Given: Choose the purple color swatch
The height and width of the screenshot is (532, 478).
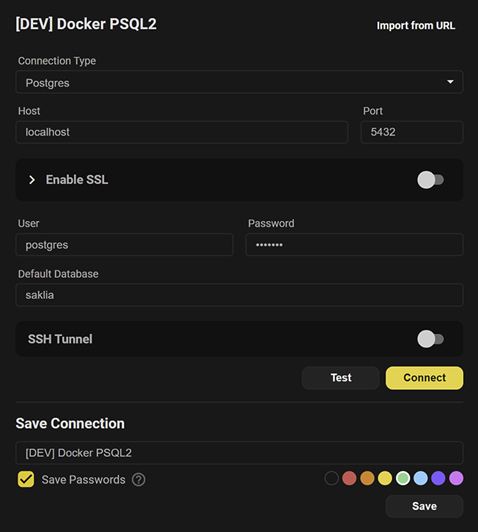Looking at the screenshot, I should (438, 478).
